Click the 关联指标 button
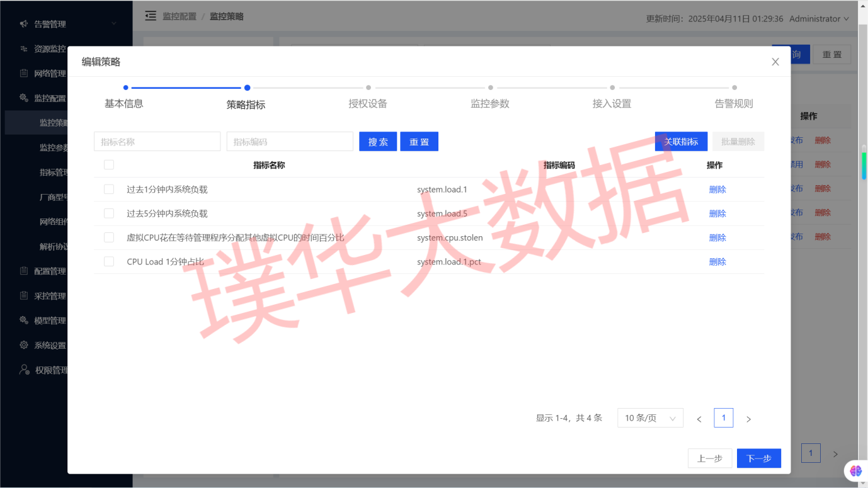868x488 pixels. coord(681,142)
